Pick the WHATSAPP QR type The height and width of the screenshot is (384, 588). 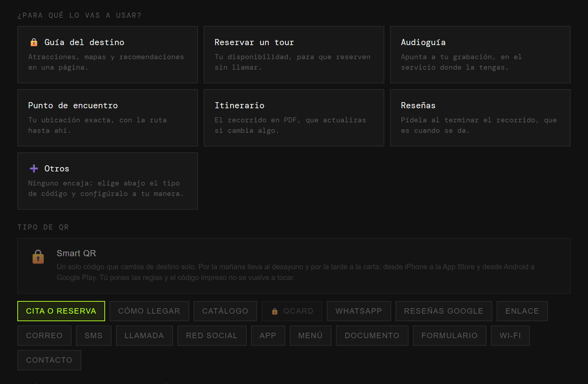tap(359, 311)
